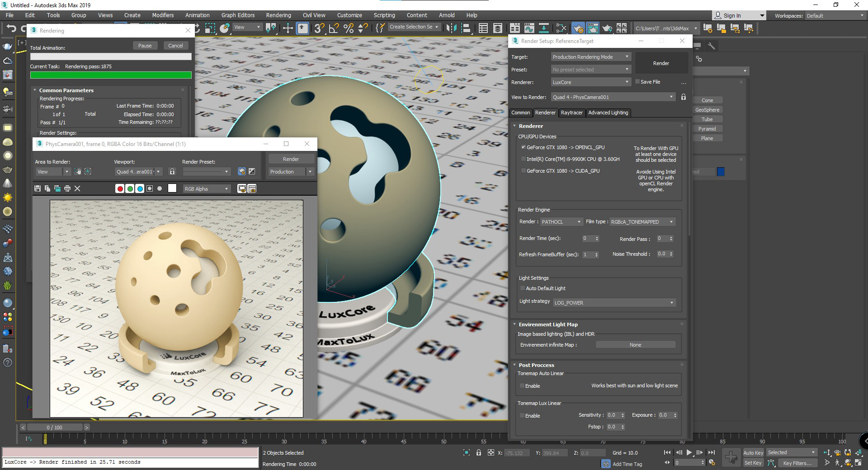Tick the Save File checkbox

coord(637,82)
